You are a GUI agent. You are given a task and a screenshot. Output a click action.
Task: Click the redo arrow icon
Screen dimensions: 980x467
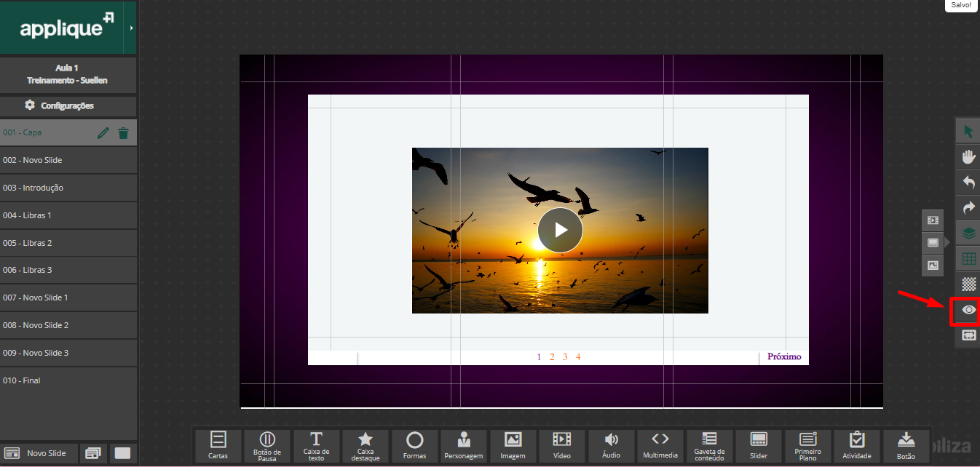(x=968, y=208)
